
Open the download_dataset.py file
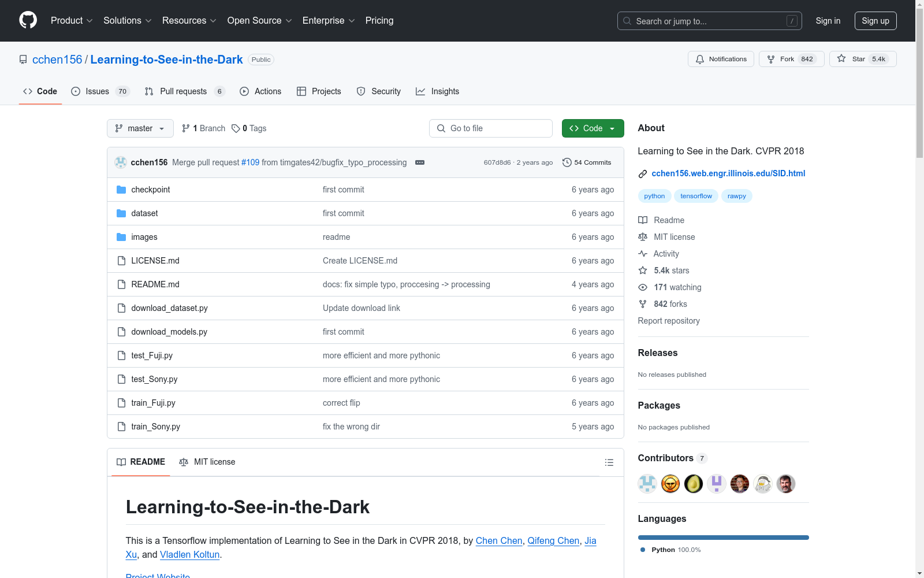[x=169, y=308]
